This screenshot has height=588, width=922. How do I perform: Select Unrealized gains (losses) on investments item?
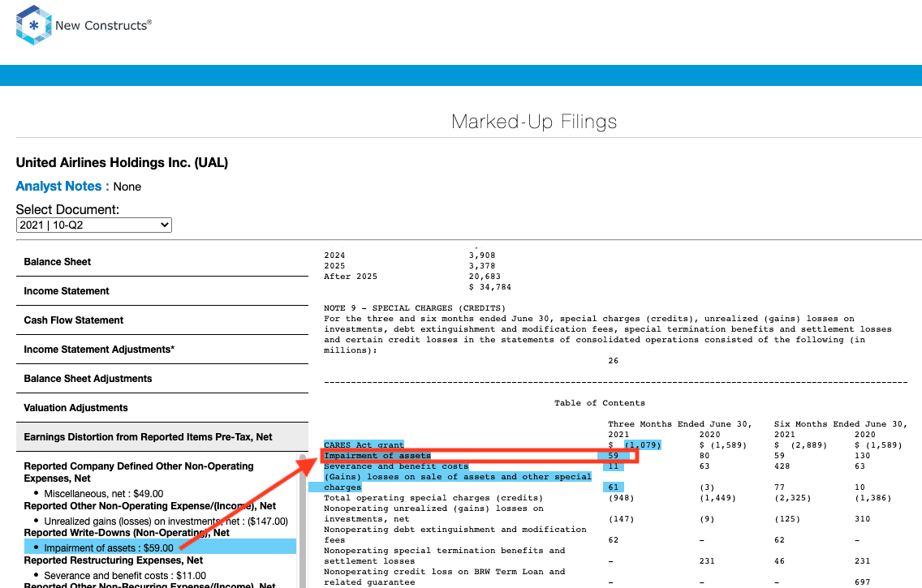tap(166, 521)
